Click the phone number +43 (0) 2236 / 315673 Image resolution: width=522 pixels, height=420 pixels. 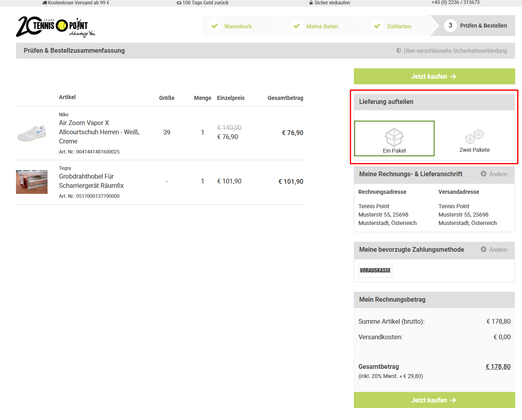pos(455,2)
